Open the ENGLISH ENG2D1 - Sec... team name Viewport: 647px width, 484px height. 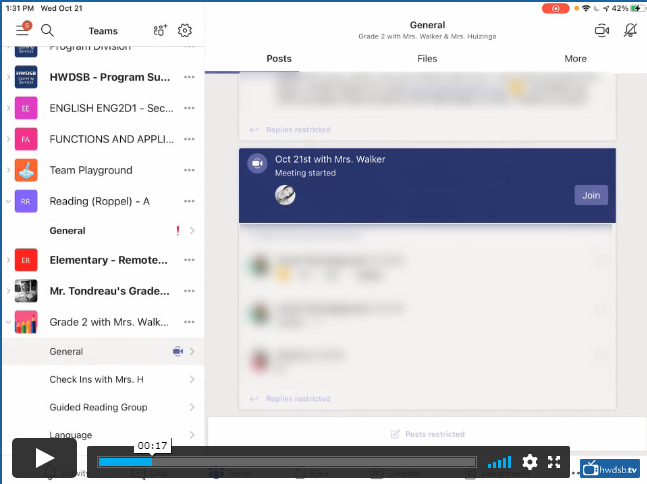[x=111, y=108]
